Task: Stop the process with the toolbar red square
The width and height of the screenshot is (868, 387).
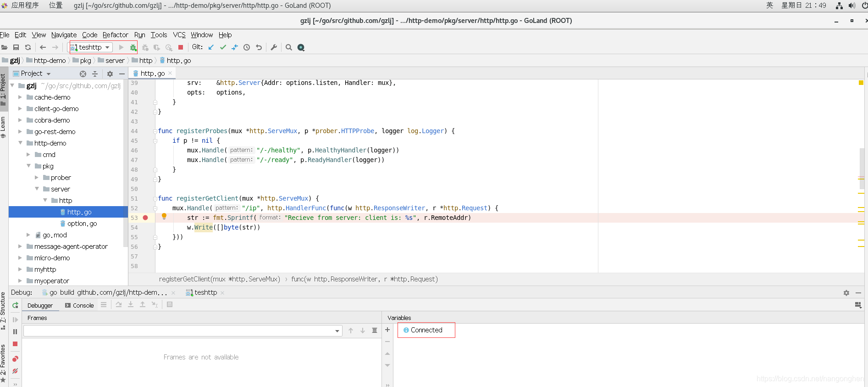Action: pos(181,47)
